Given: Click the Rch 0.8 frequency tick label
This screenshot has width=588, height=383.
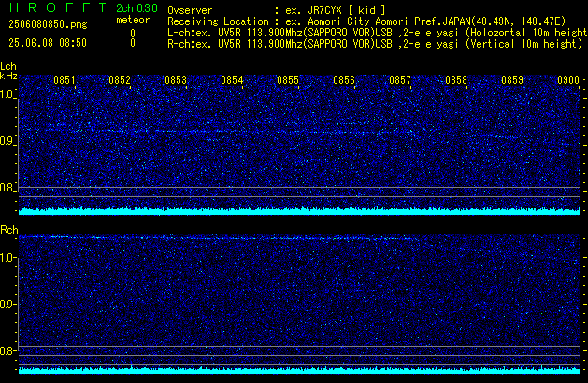Looking at the screenshot, I should (7, 350).
